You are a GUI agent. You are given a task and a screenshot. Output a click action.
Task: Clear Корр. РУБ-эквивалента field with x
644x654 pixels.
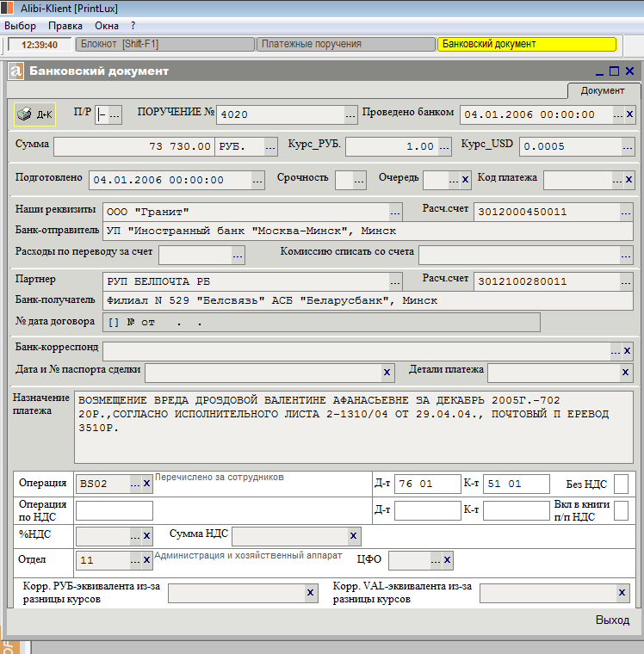pos(310,593)
